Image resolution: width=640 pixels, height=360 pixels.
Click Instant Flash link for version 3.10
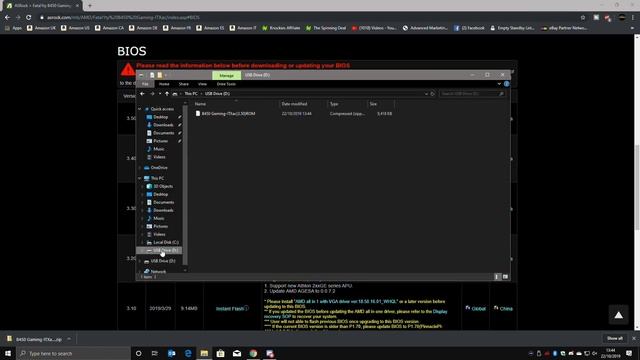tap(230, 309)
